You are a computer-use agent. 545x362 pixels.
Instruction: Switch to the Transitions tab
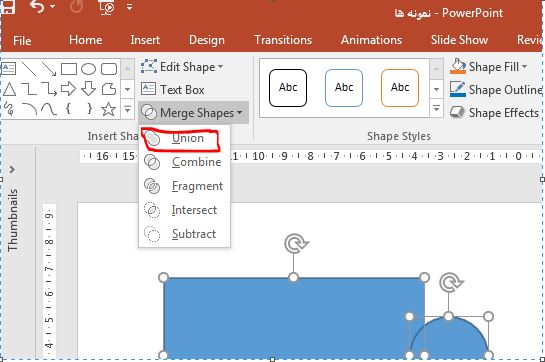[283, 40]
